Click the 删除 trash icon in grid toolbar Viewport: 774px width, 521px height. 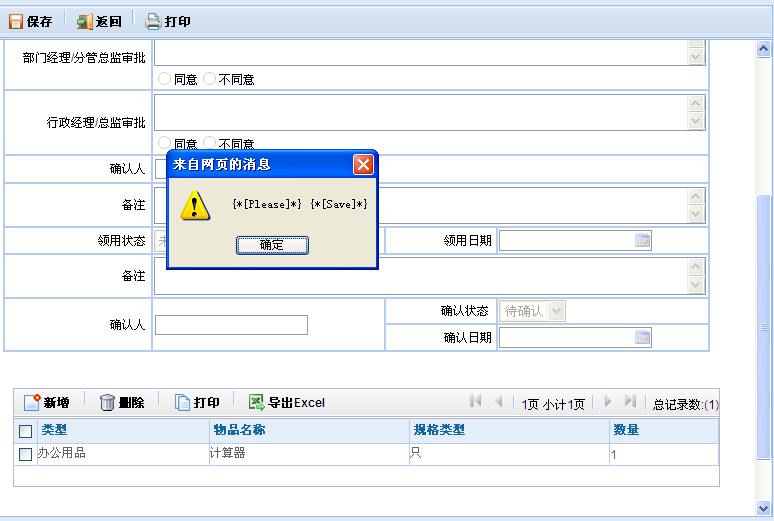(107, 402)
